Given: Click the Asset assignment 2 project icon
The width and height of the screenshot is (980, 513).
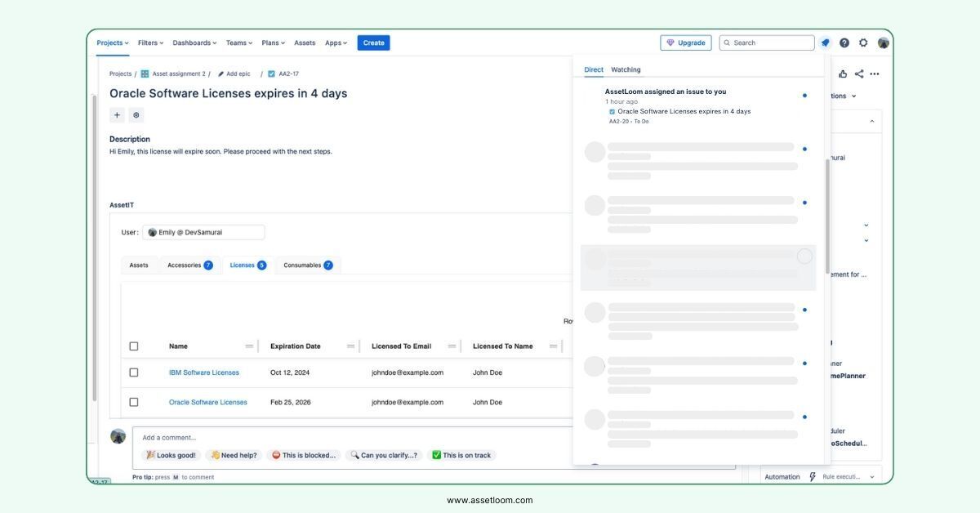Looking at the screenshot, I should [145, 74].
